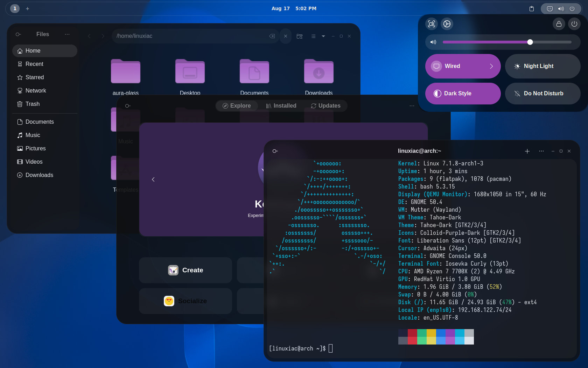
Task: Open the clipboard indicator in top bar
Action: (x=532, y=8)
